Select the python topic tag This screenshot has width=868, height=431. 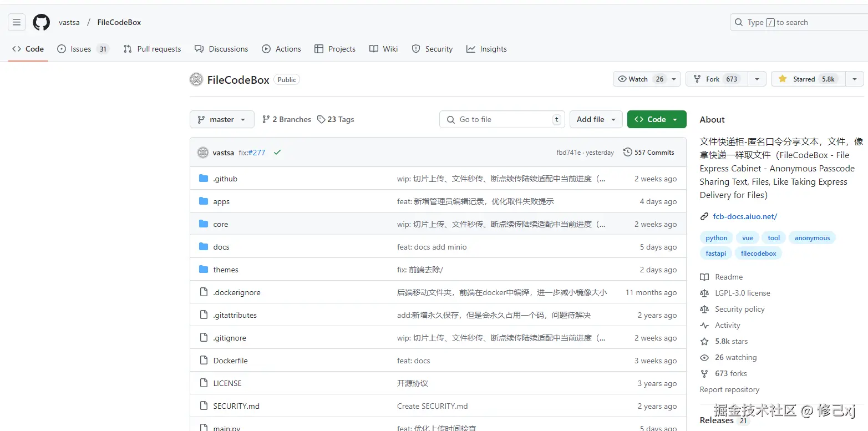pyautogui.click(x=717, y=238)
